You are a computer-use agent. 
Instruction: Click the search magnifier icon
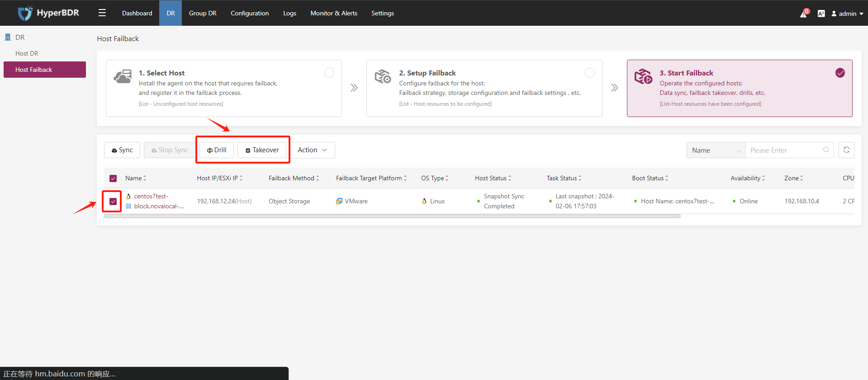point(826,150)
